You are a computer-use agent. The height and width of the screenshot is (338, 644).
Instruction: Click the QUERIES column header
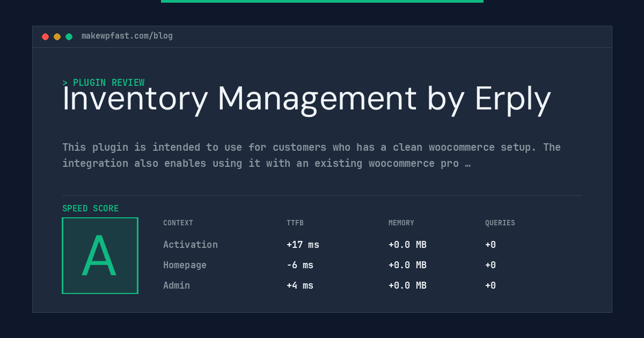point(500,223)
